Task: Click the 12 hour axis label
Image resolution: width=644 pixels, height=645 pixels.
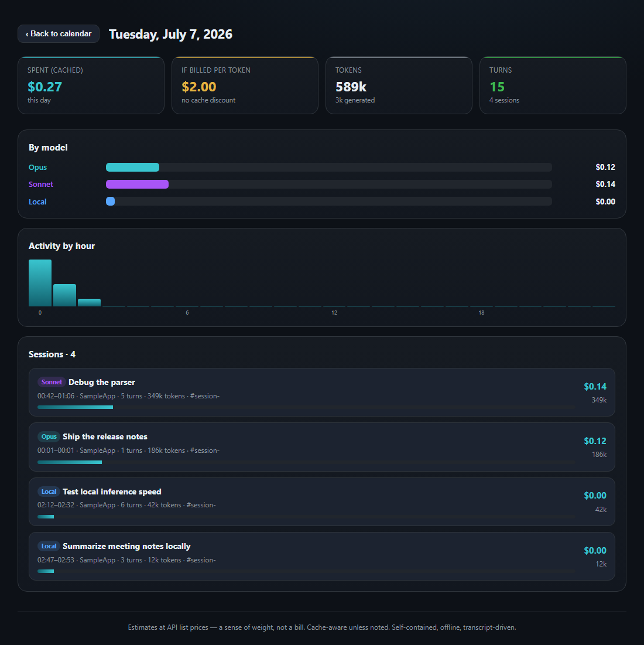Action: 334,313
